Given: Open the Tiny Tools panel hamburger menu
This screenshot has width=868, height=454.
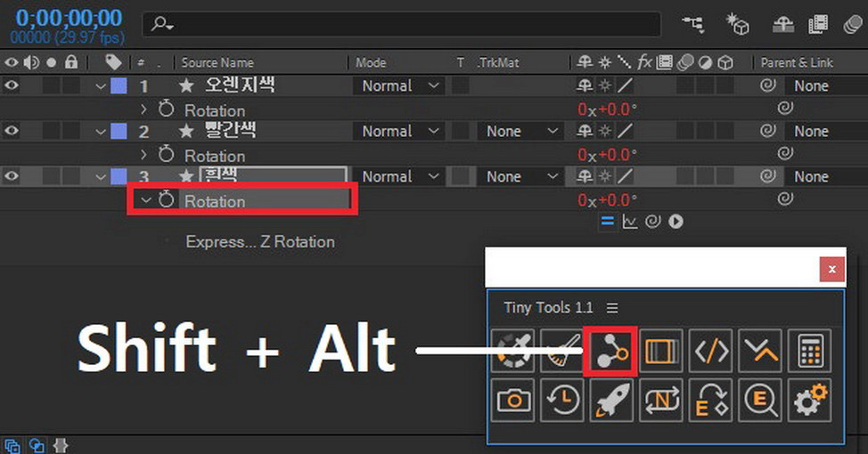Looking at the screenshot, I should pos(611,307).
